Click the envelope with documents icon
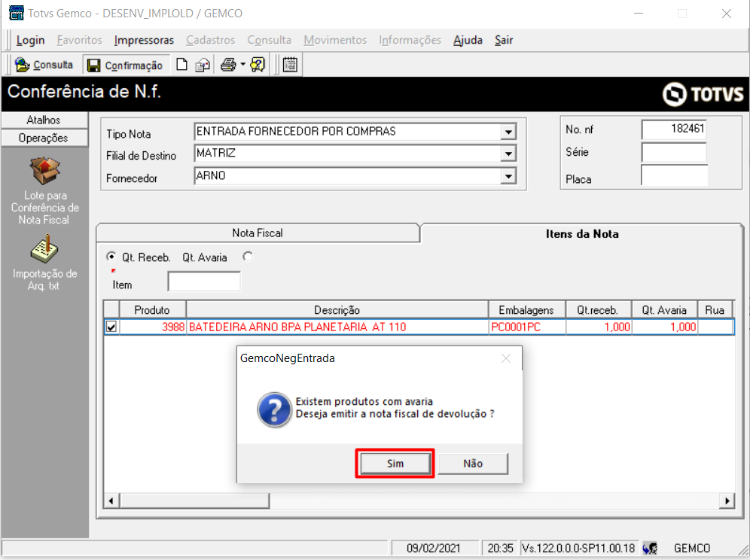Viewport: 750px width, 560px height. (203, 65)
